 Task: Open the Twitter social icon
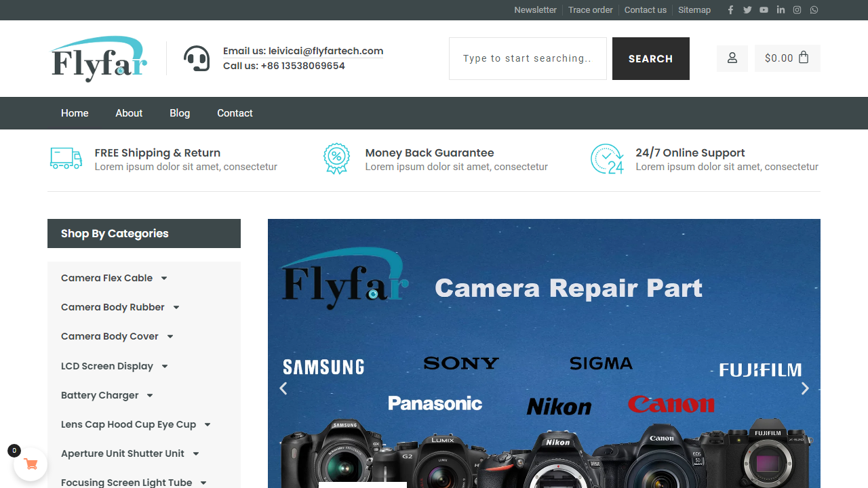(747, 10)
